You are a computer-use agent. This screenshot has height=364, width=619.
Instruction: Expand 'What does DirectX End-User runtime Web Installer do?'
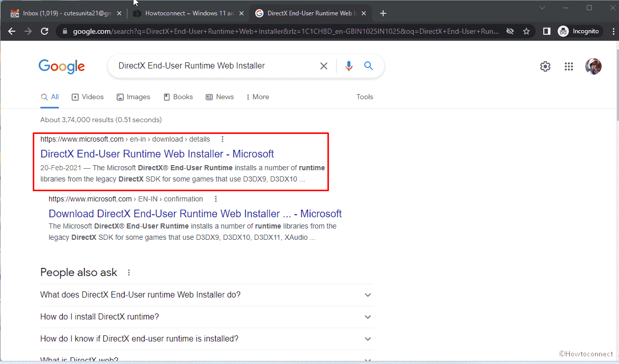point(207,295)
